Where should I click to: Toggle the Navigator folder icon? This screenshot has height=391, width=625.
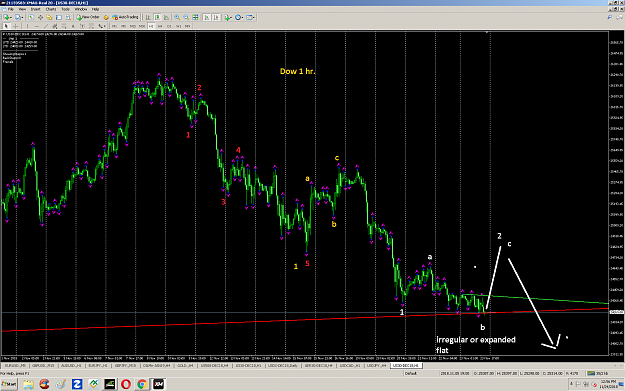tap(49, 17)
